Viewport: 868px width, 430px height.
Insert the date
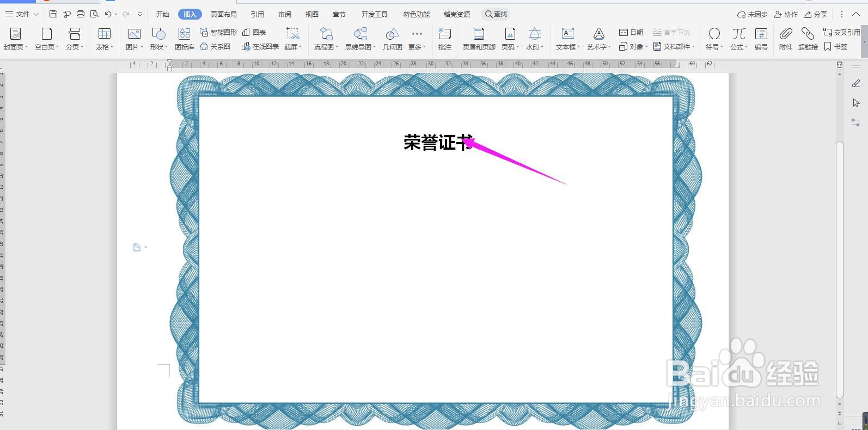pyautogui.click(x=631, y=32)
